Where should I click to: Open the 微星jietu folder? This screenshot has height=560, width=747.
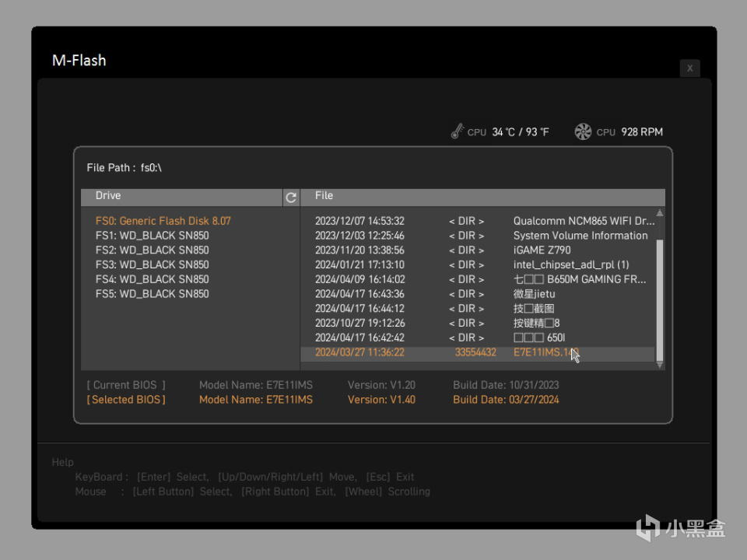[x=535, y=294]
